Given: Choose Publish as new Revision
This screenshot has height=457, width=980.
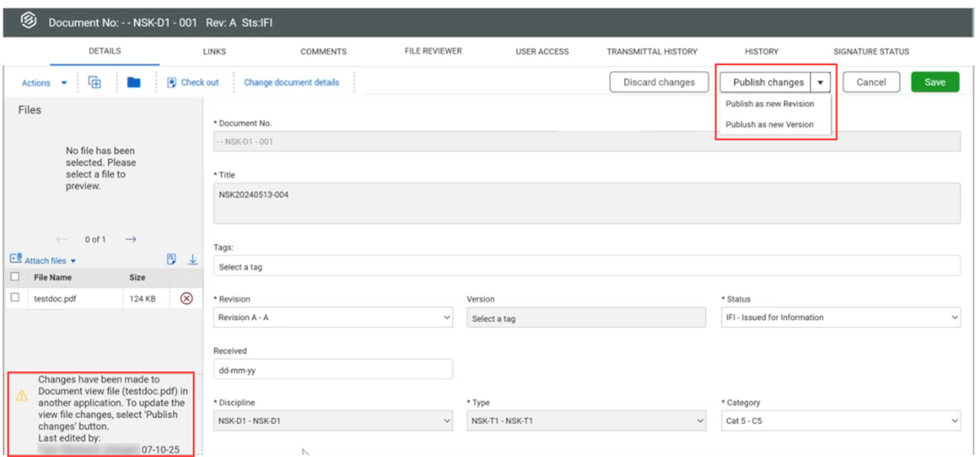Looking at the screenshot, I should 769,104.
